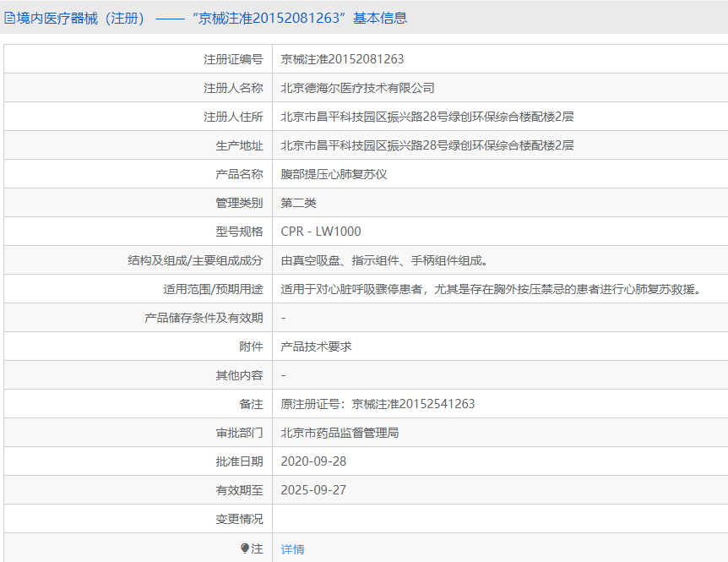The height and width of the screenshot is (562, 728).
Task: Click management category value 第二类
Action: [298, 203]
